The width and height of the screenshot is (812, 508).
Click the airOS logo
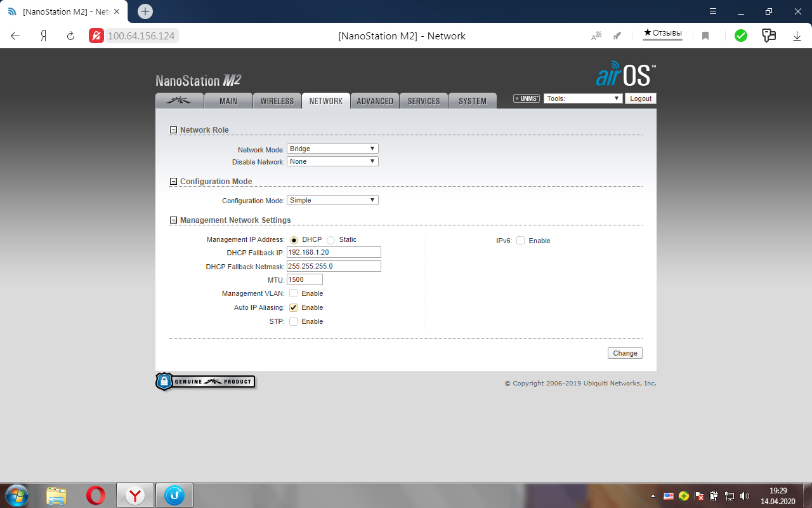pyautogui.click(x=625, y=74)
